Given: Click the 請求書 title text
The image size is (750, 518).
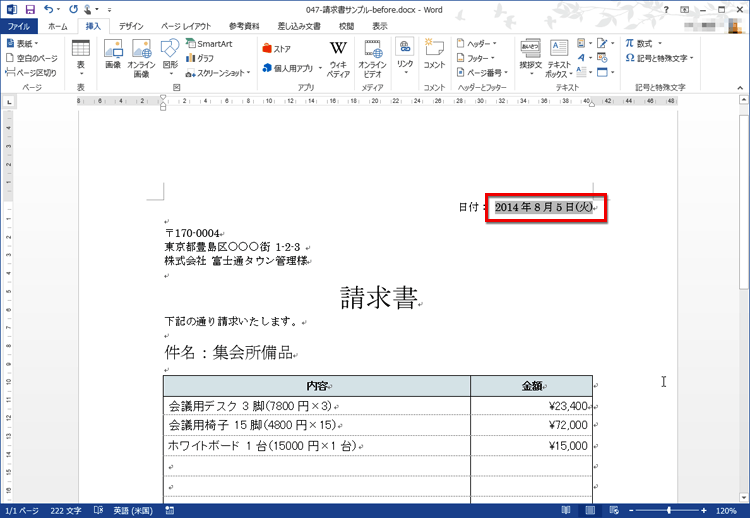Looking at the screenshot, I should pyautogui.click(x=379, y=298).
